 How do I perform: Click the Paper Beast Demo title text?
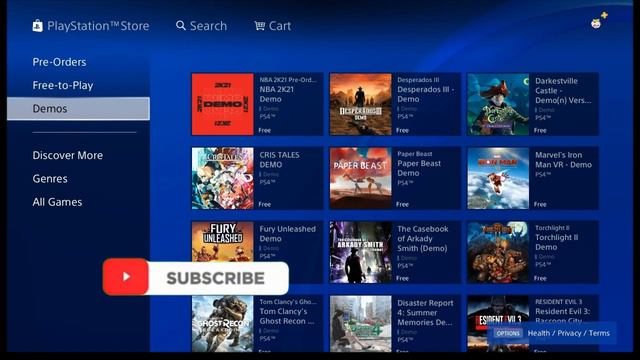pyautogui.click(x=419, y=168)
